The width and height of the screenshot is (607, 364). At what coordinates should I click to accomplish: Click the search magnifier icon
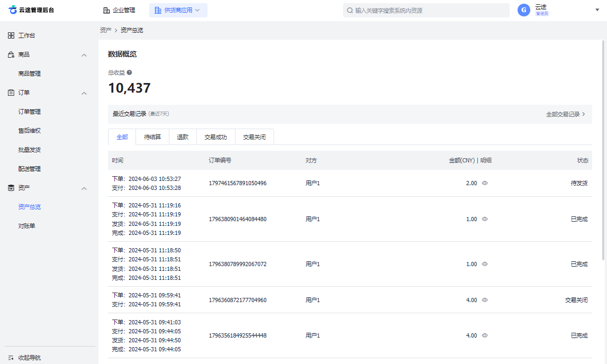click(x=350, y=11)
